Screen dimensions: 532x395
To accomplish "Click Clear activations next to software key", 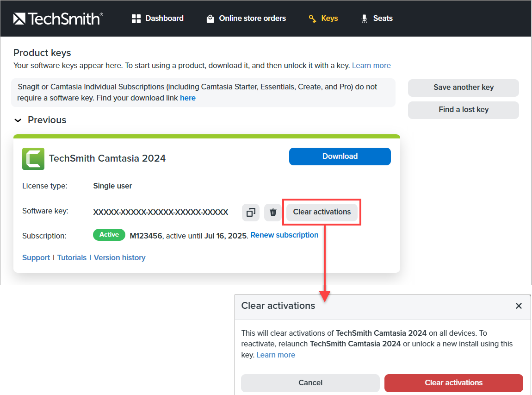I will pos(322,212).
